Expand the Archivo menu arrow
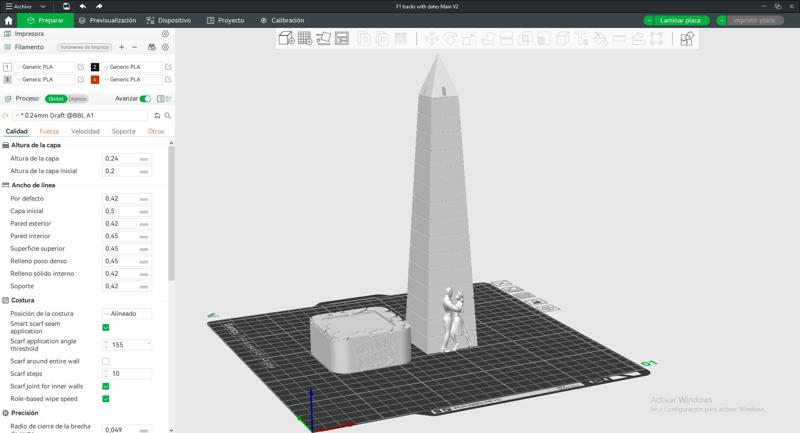This screenshot has height=433, width=800. 43,7
